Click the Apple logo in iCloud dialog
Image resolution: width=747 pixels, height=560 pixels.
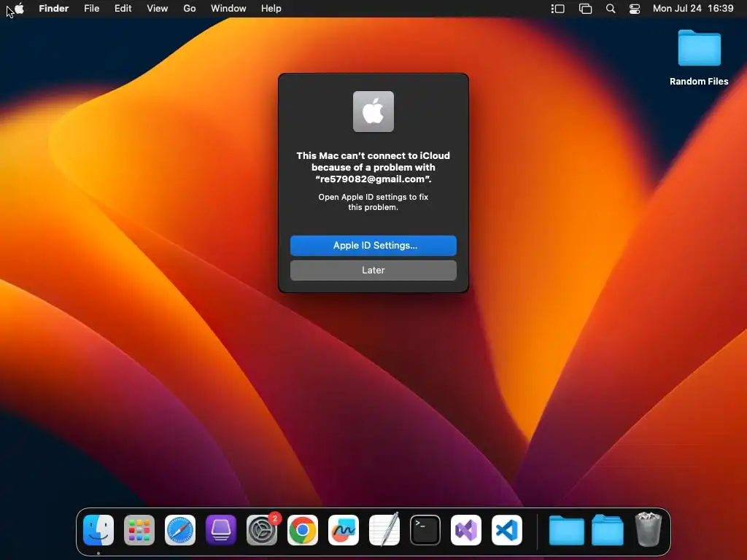coord(373,112)
